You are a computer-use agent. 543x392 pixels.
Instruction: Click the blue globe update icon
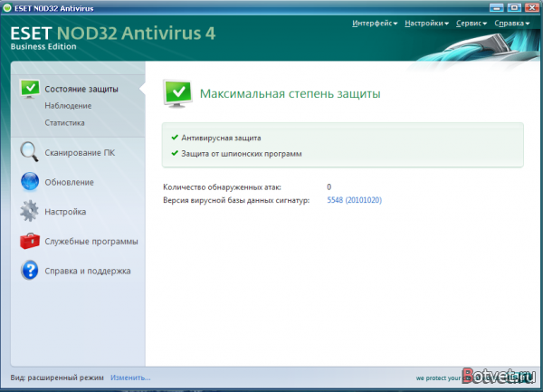point(30,181)
